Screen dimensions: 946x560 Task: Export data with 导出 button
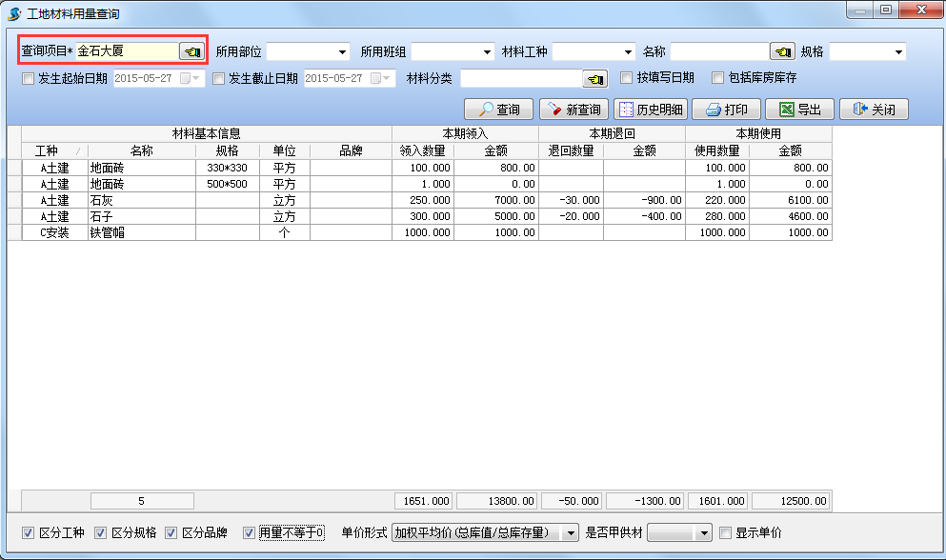[x=800, y=110]
